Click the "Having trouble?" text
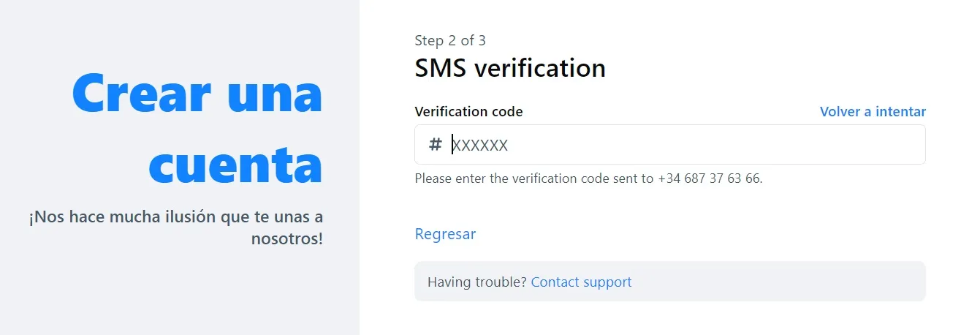The image size is (980, 335). pyautogui.click(x=476, y=282)
